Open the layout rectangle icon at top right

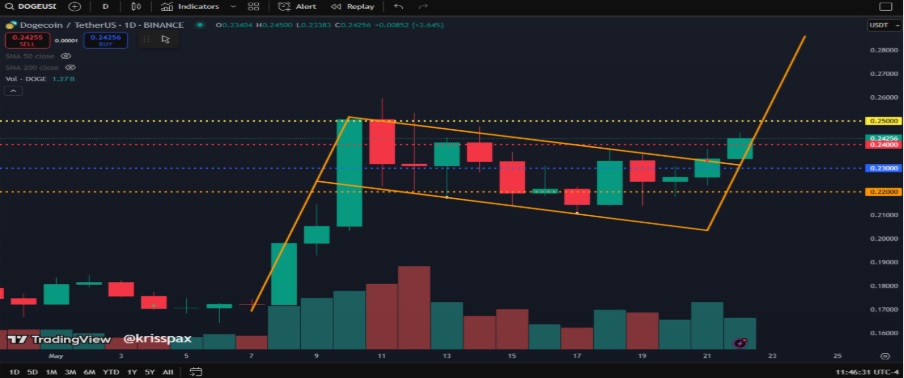click(x=885, y=7)
